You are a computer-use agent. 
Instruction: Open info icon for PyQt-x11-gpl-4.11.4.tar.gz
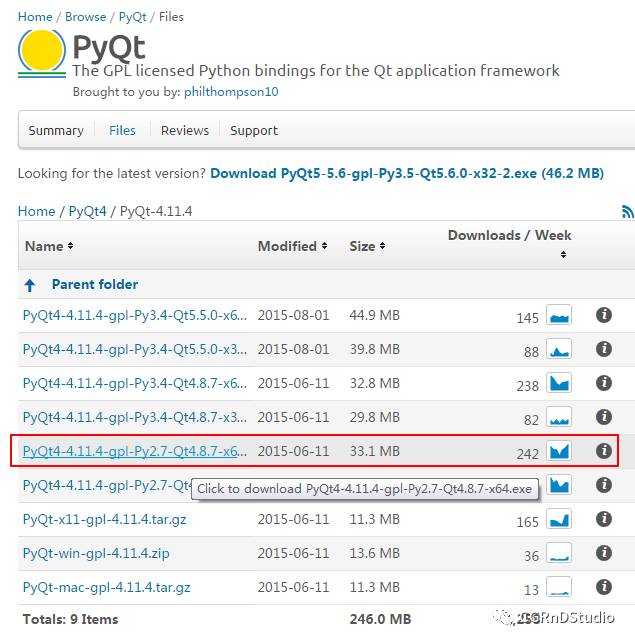point(603,519)
